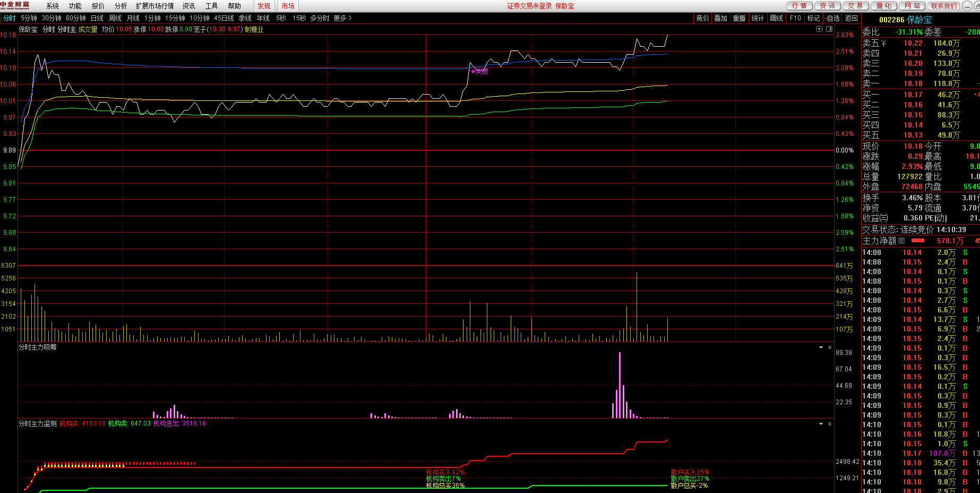Image resolution: width=980 pixels, height=493 pixels.
Task: Toggle the side panel layout icon
Action: (x=829, y=29)
